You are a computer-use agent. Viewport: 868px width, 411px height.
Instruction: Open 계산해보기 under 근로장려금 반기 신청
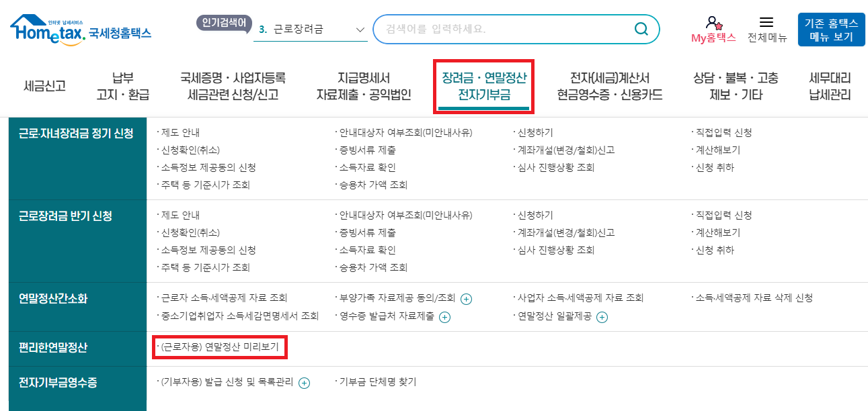click(715, 233)
